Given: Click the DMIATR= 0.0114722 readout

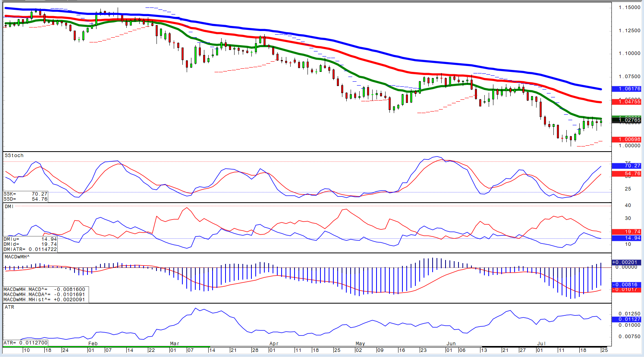Looking at the screenshot, I should (30, 249).
